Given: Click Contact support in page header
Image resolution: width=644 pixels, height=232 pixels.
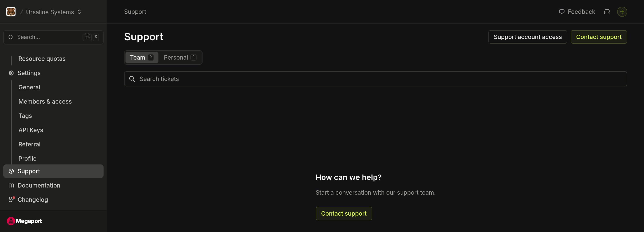Looking at the screenshot, I should [x=599, y=37].
